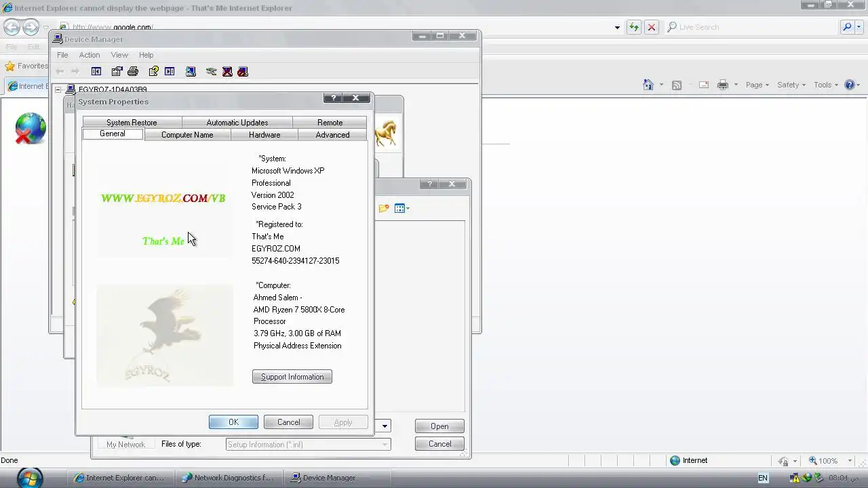Switch to the Computer Name tab

[x=187, y=135]
